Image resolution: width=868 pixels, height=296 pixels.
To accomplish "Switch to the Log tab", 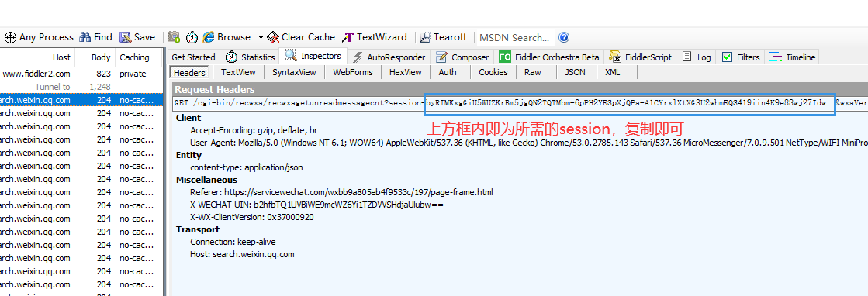I will (697, 57).
